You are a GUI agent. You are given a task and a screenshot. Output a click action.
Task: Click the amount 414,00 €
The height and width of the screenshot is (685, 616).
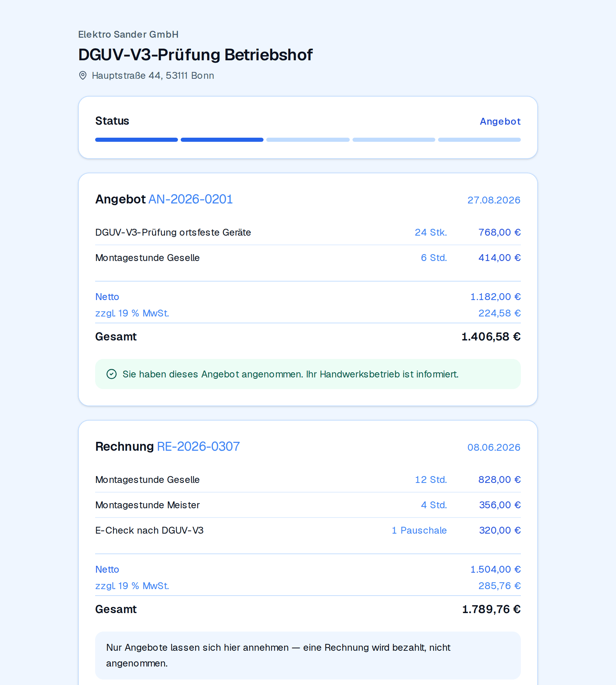500,258
